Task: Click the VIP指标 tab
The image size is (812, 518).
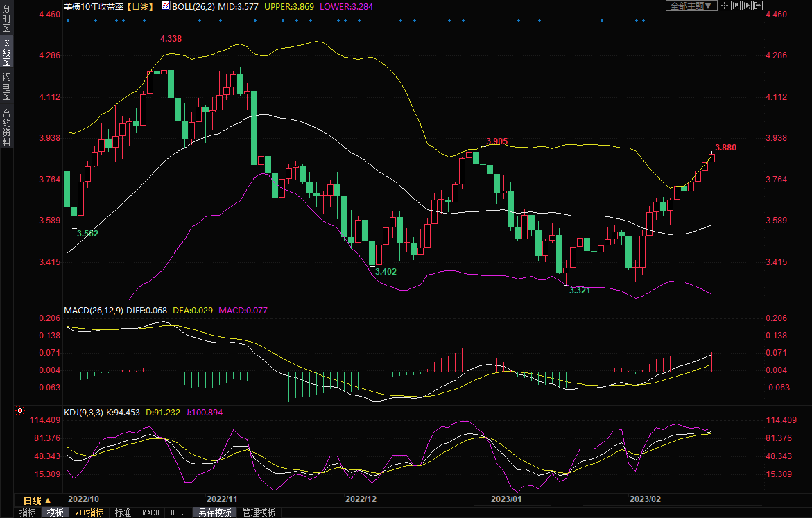Action: (89, 512)
